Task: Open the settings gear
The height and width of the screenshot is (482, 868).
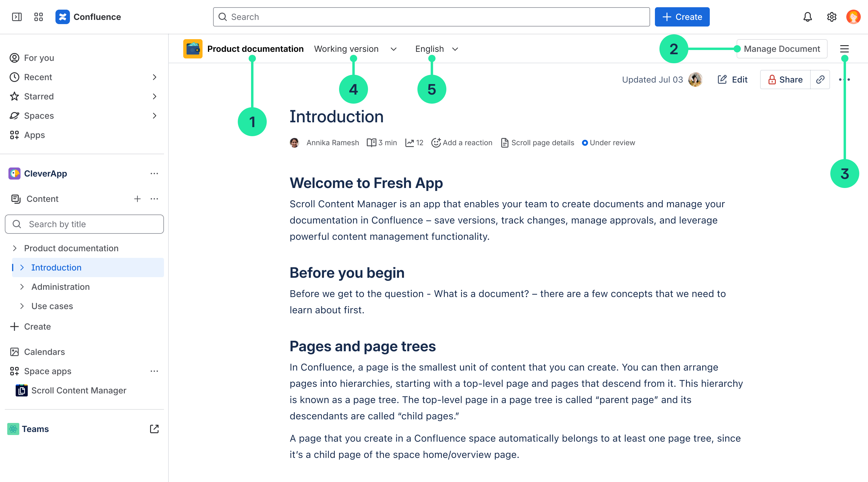Action: 831,17
